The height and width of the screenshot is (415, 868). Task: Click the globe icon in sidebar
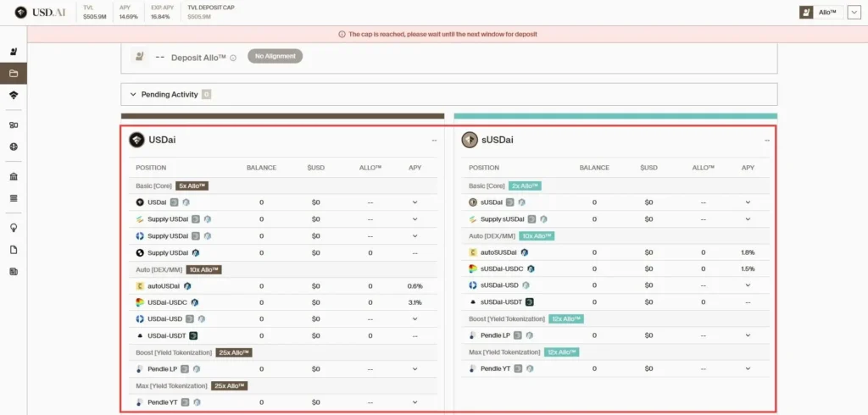[x=14, y=147]
